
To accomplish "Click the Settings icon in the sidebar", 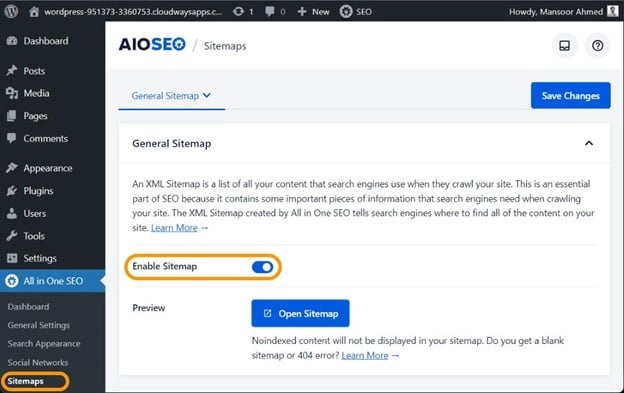I will point(12,258).
